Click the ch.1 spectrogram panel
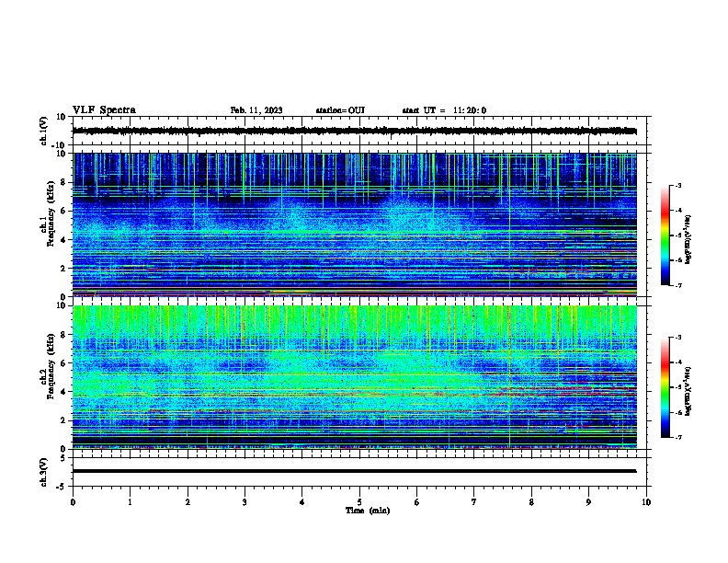 [355, 224]
